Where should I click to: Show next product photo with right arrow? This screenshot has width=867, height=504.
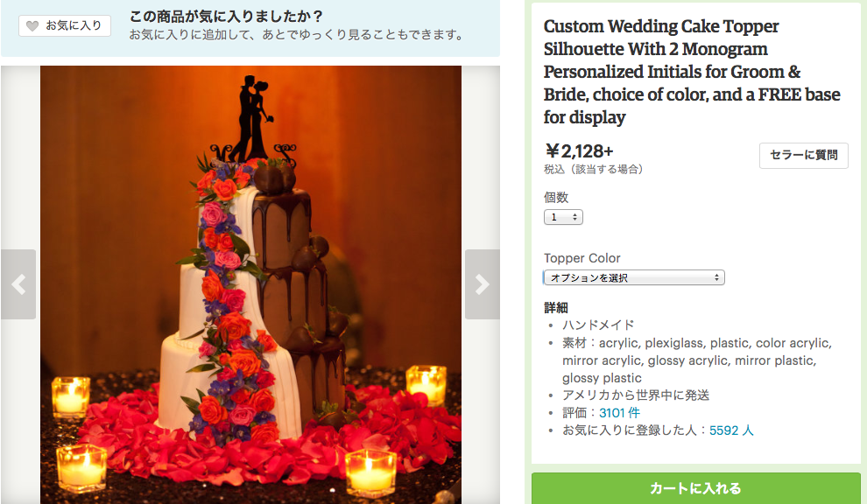483,284
